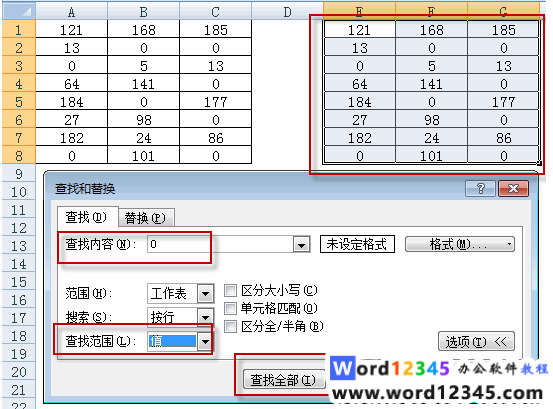
Task: Select row 18 header
Action: (19, 335)
